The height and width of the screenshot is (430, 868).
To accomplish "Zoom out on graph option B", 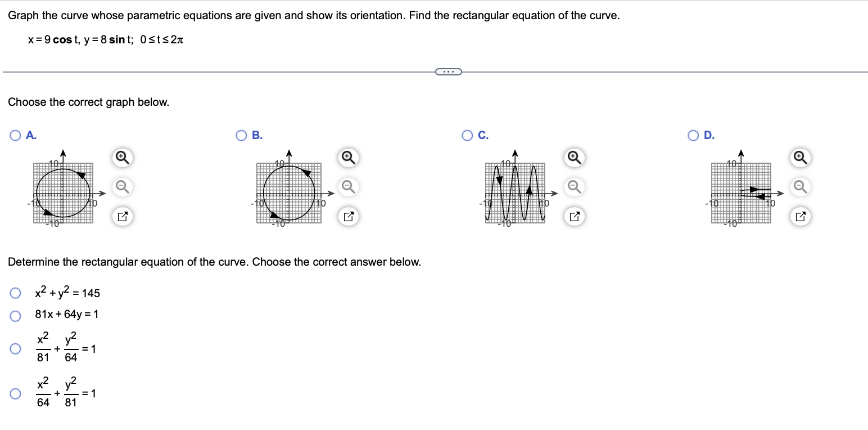I will (347, 187).
